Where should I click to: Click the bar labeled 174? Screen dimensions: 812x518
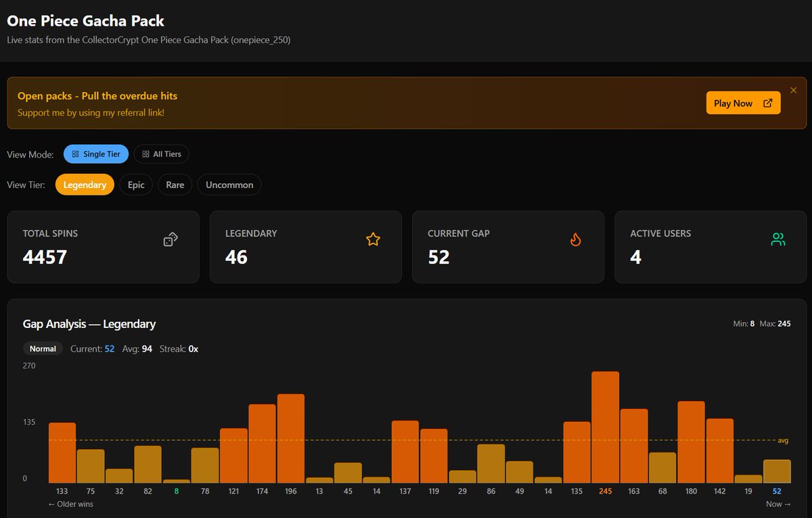pos(262,444)
